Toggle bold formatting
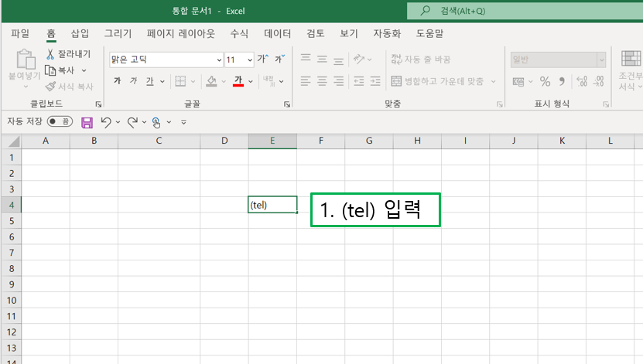 tap(118, 81)
